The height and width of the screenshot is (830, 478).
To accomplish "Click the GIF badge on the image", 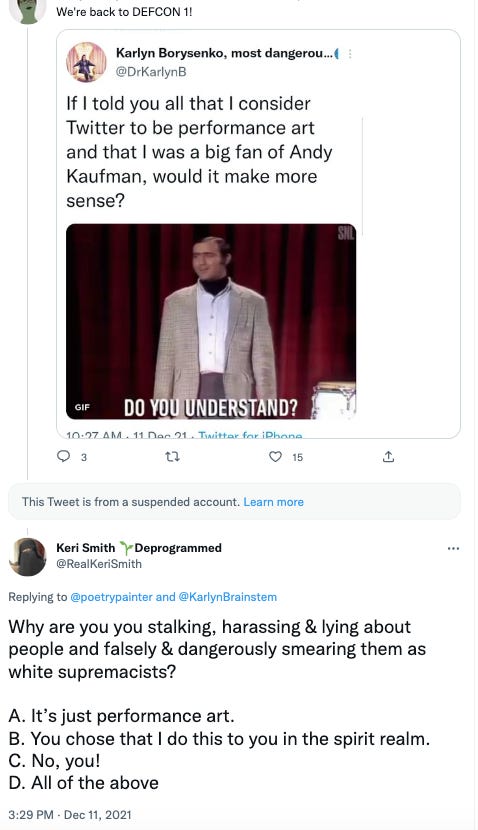I will coord(82,407).
